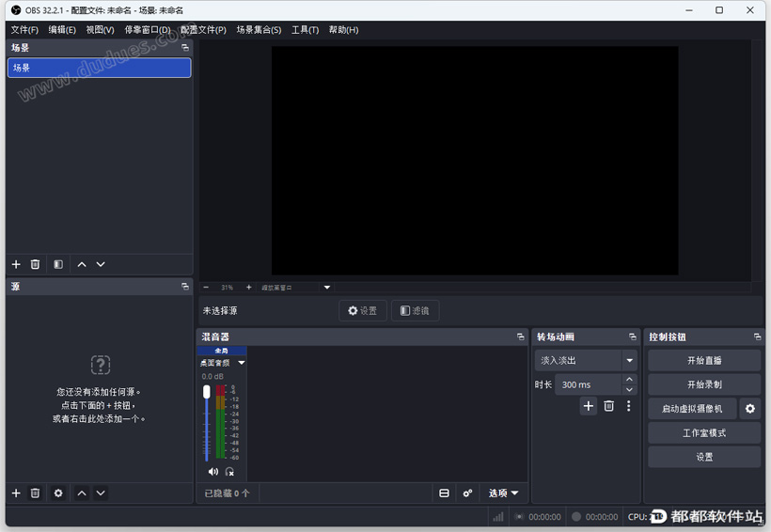Click the Start Recording button

pyautogui.click(x=704, y=384)
